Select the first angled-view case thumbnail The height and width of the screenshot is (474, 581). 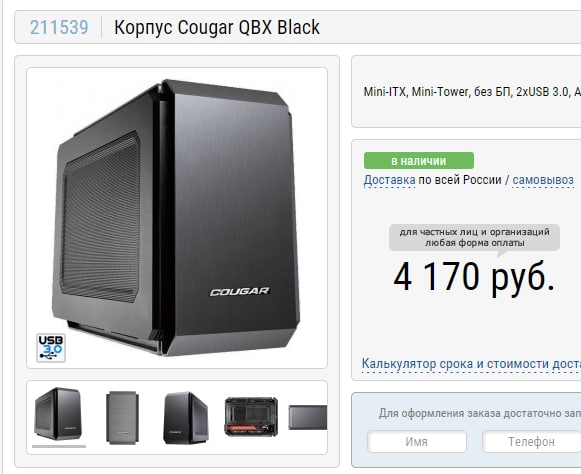pyautogui.click(x=58, y=414)
